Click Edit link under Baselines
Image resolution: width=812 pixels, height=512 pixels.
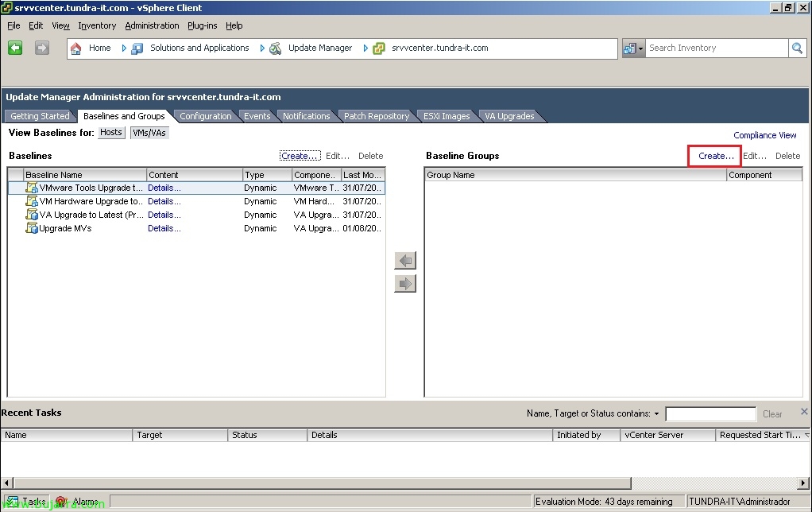[x=338, y=156]
